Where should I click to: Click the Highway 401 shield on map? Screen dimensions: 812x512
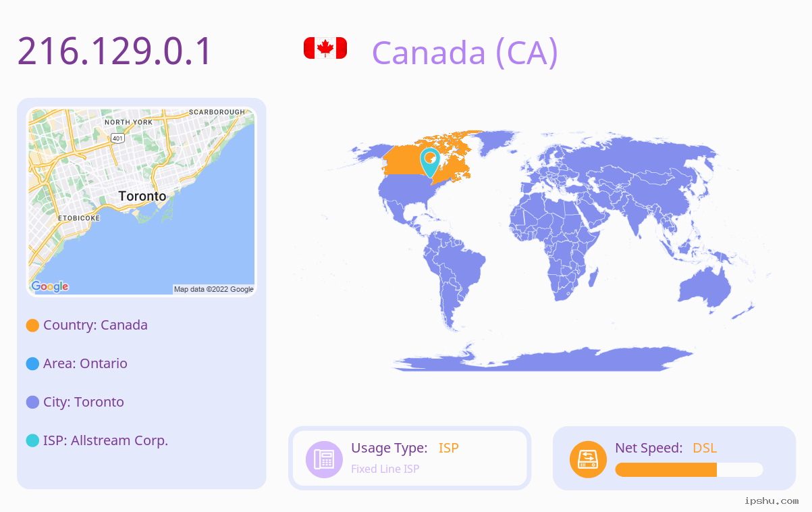pyautogui.click(x=118, y=138)
